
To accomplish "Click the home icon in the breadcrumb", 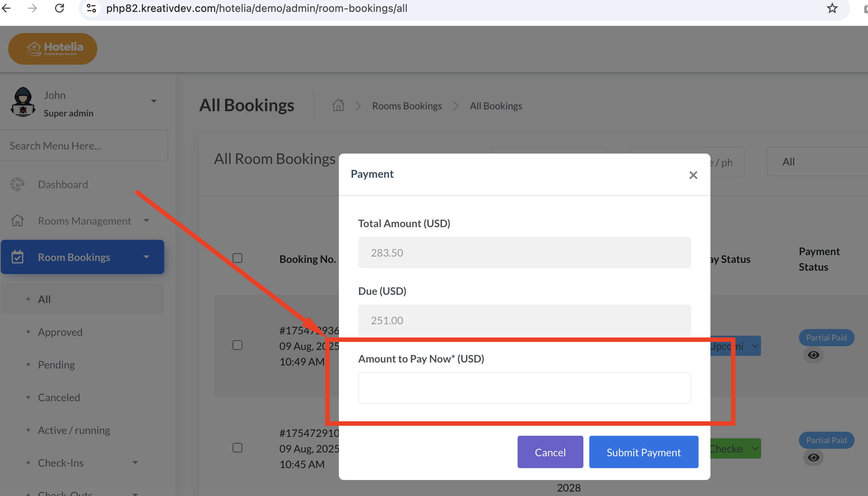I will coord(338,105).
